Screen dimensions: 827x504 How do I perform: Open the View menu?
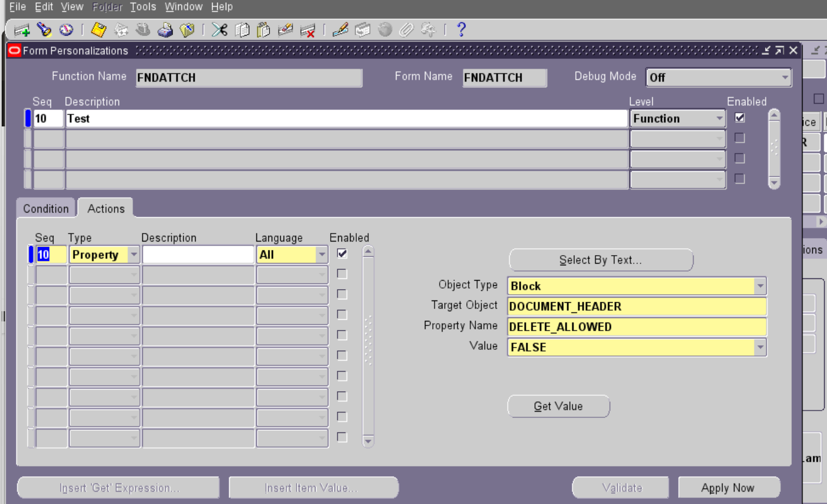pyautogui.click(x=72, y=7)
